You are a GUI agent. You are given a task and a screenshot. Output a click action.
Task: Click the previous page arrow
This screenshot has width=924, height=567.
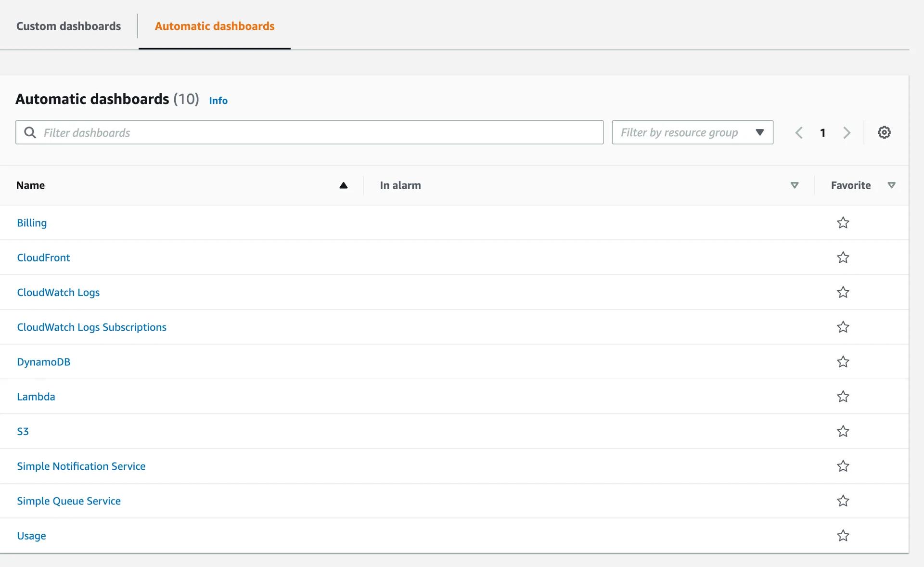(799, 132)
